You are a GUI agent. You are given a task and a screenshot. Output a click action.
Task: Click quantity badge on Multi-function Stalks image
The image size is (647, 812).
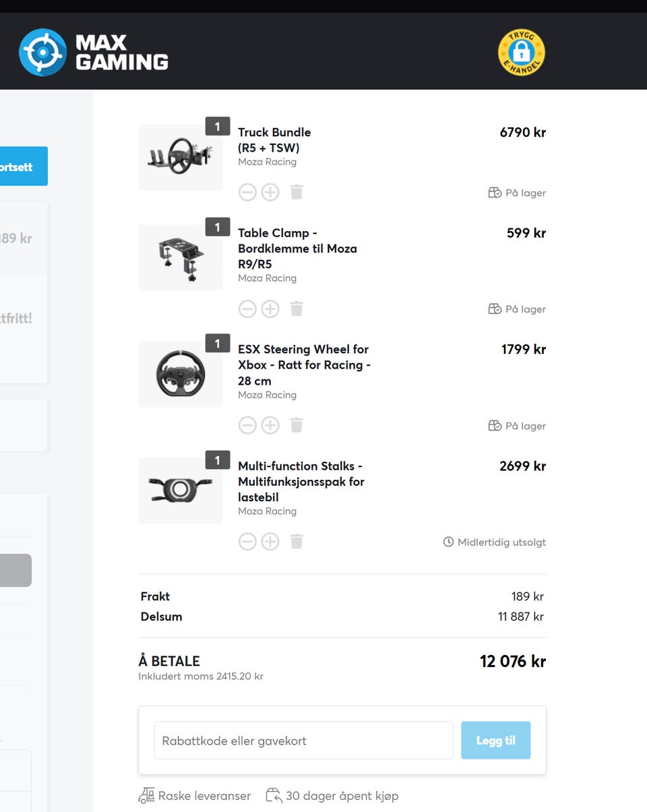click(x=218, y=460)
